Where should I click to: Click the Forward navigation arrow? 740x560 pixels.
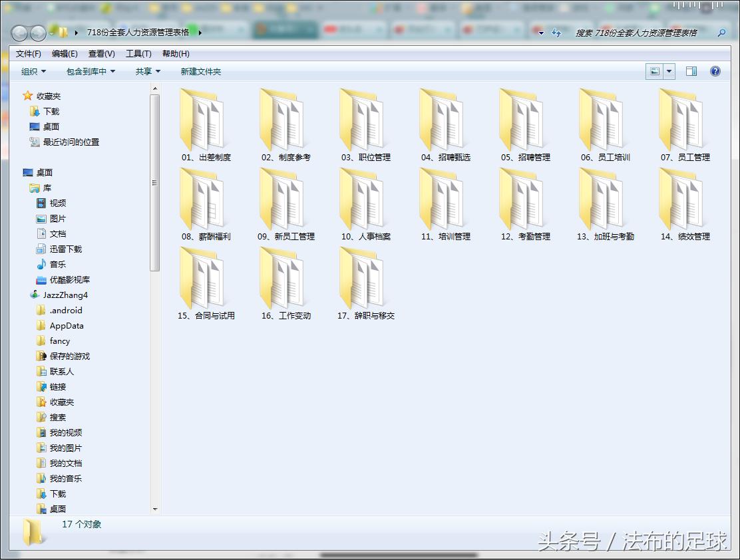37,32
